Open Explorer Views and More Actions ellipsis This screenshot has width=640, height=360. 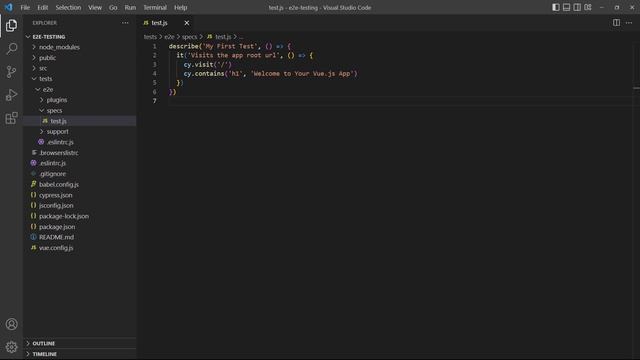pos(125,23)
